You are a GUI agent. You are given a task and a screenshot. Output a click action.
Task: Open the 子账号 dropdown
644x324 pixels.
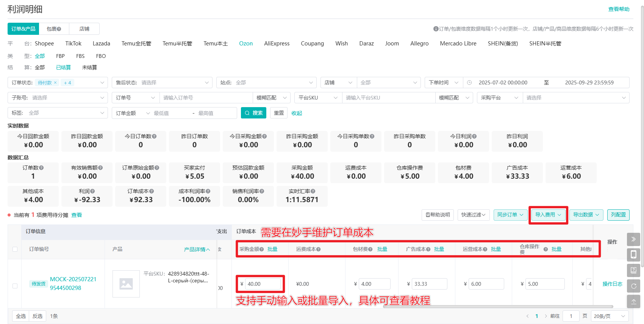(x=58, y=98)
